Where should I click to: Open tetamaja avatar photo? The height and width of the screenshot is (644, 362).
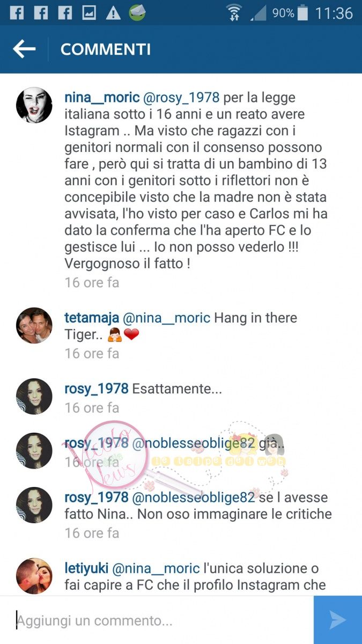point(34,325)
